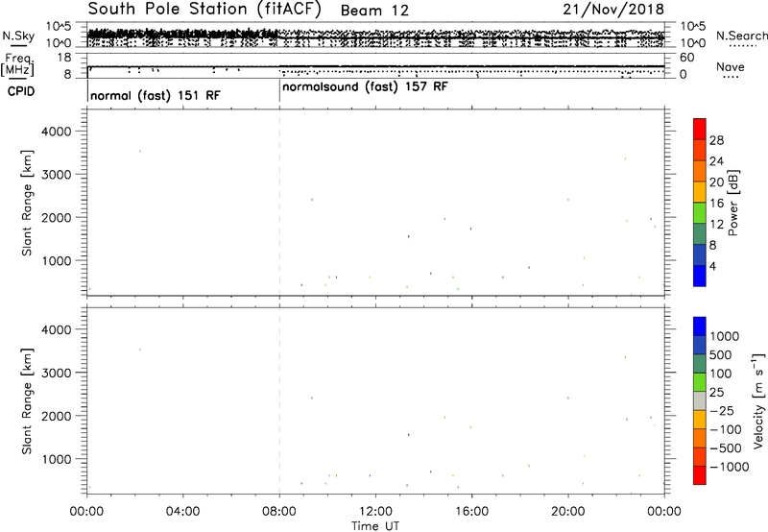Viewport: 768px width, 532px height.
Task: Click the date '21/Nov/2018'
Action: (x=613, y=9)
